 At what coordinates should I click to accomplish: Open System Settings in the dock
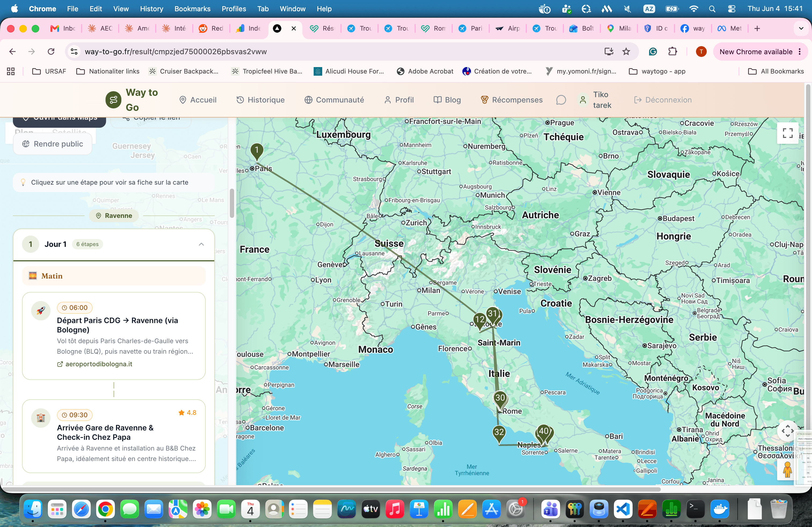click(x=516, y=509)
